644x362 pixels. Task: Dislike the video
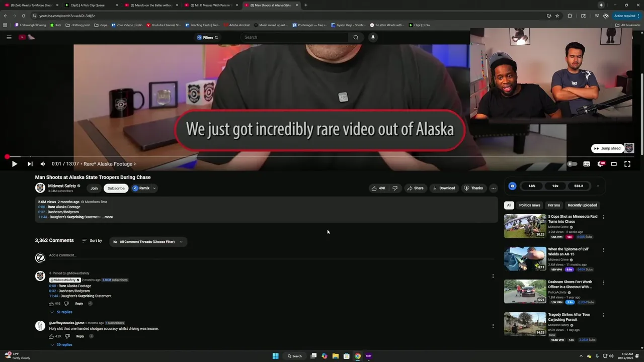(395, 188)
